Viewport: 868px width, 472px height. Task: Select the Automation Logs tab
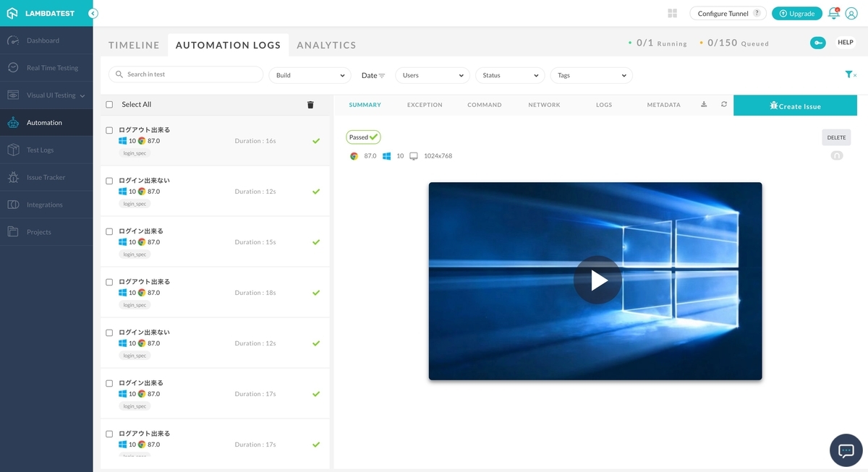(228, 45)
